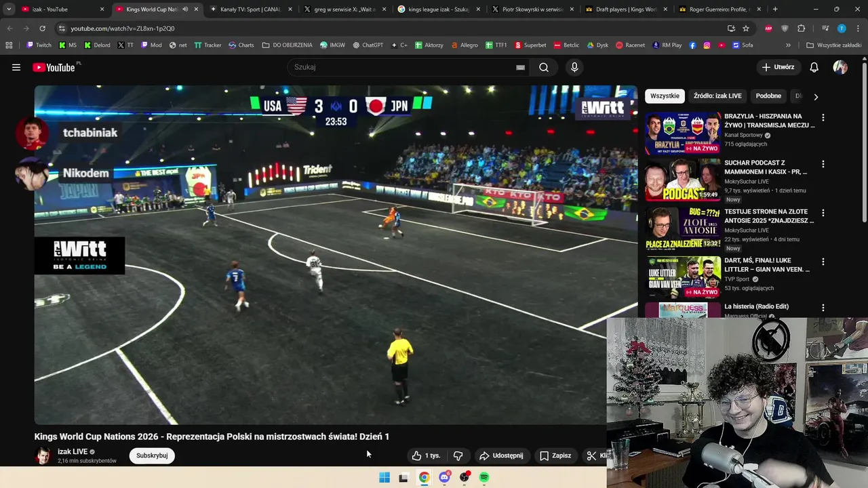Image resolution: width=868 pixels, height=488 pixels.
Task: Click the Subskrybuj button
Action: pos(152,455)
